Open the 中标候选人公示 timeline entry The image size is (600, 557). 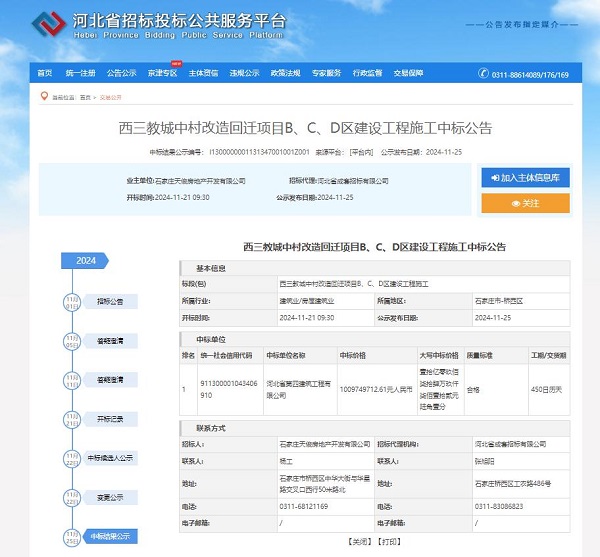click(110, 457)
